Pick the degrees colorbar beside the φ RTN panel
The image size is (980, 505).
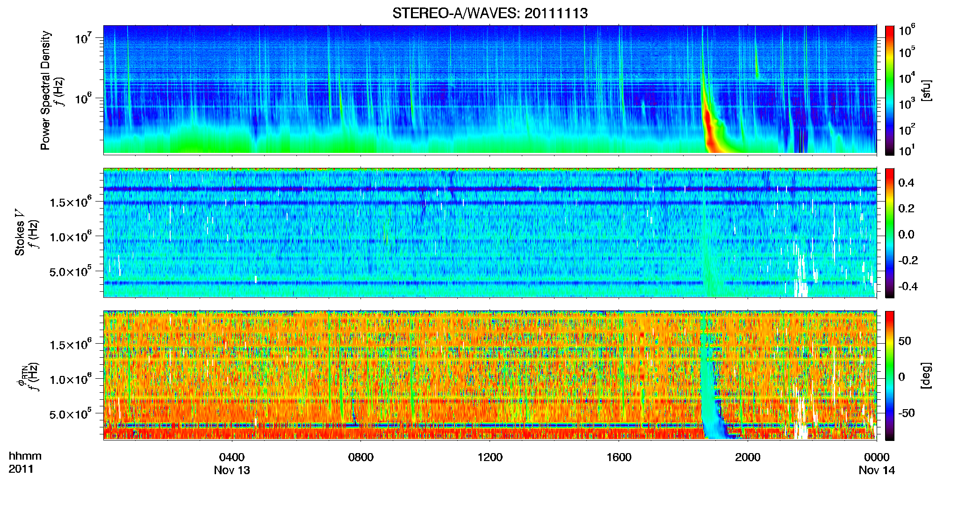coord(890,375)
